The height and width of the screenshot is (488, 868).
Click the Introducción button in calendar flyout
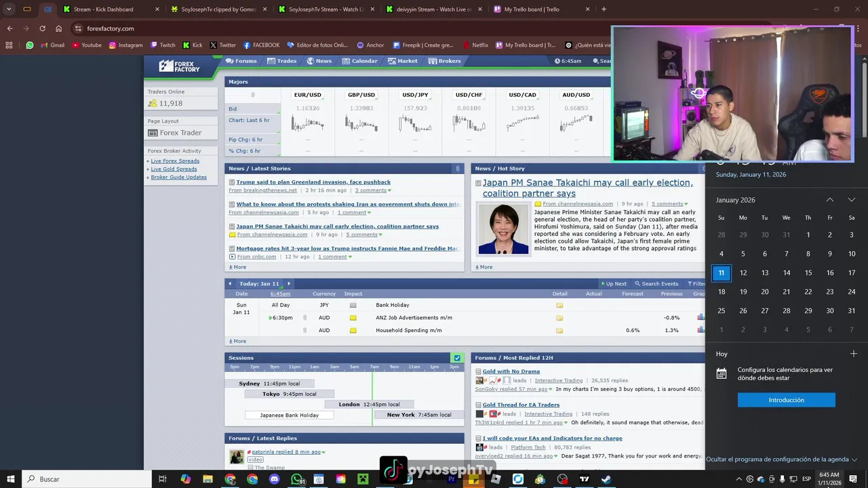(x=786, y=401)
